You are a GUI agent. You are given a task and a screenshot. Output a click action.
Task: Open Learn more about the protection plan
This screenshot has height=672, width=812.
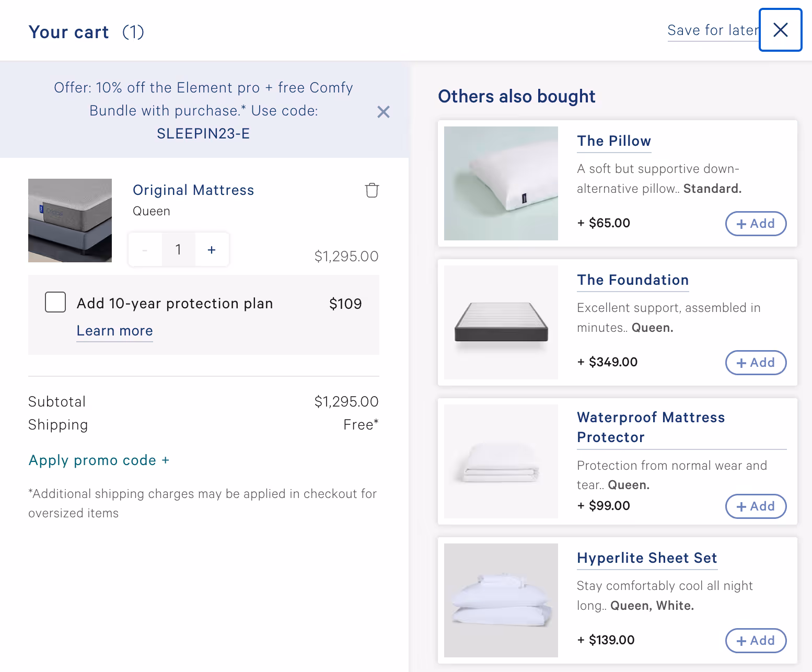114,331
